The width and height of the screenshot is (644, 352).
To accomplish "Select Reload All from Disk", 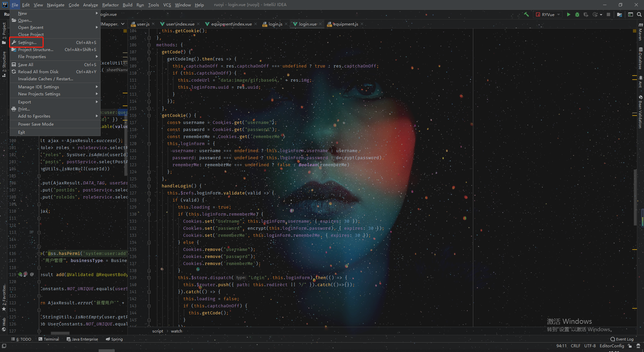I will pos(55,72).
